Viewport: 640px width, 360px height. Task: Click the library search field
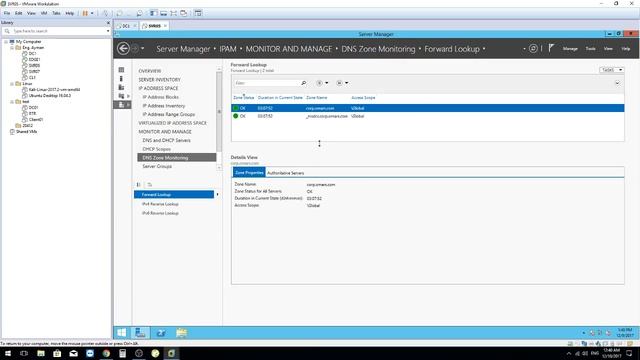tap(58, 31)
